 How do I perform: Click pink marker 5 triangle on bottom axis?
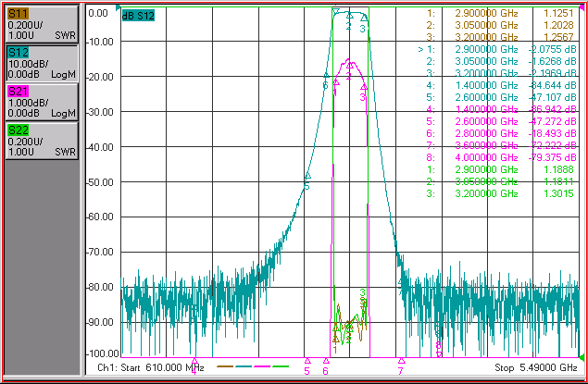[307, 361]
